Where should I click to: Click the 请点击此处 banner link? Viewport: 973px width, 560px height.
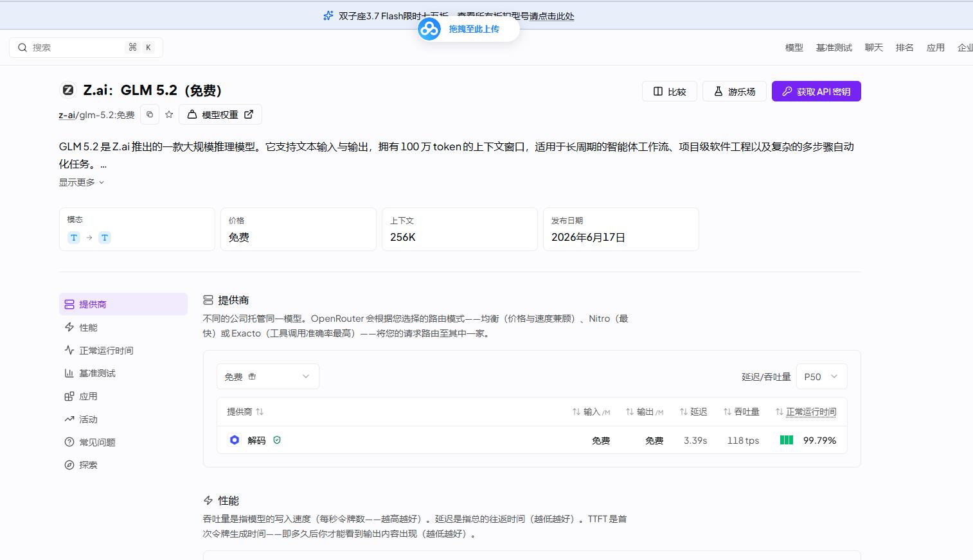click(552, 16)
